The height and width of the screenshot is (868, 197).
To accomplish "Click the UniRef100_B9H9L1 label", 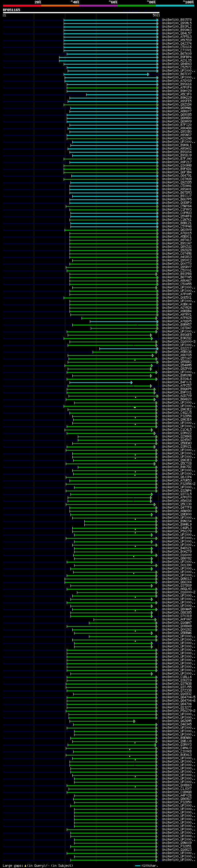I will pyautogui.click(x=177, y=145).
